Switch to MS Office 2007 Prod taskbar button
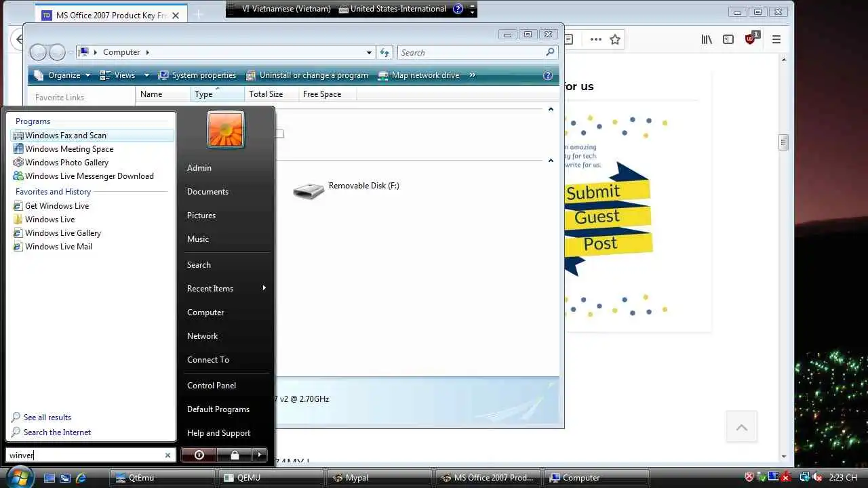This screenshot has height=488, width=868. (x=488, y=478)
